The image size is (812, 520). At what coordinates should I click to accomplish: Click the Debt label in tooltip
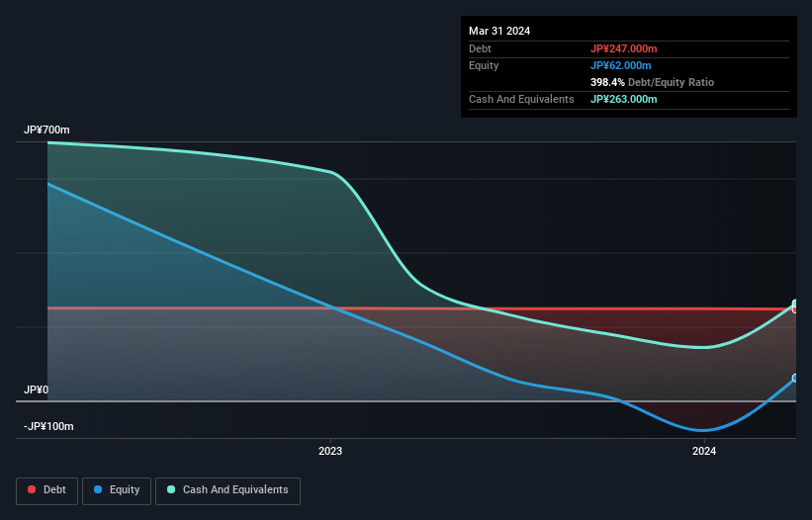[480, 48]
